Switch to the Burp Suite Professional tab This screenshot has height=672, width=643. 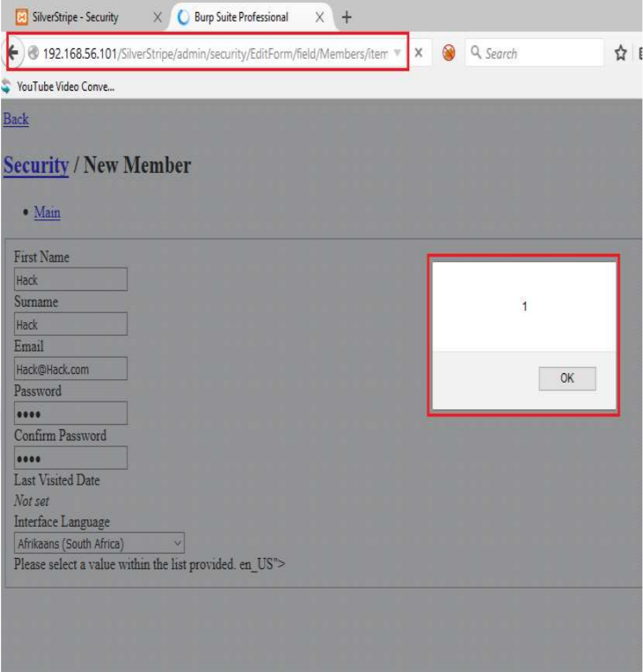coord(242,17)
